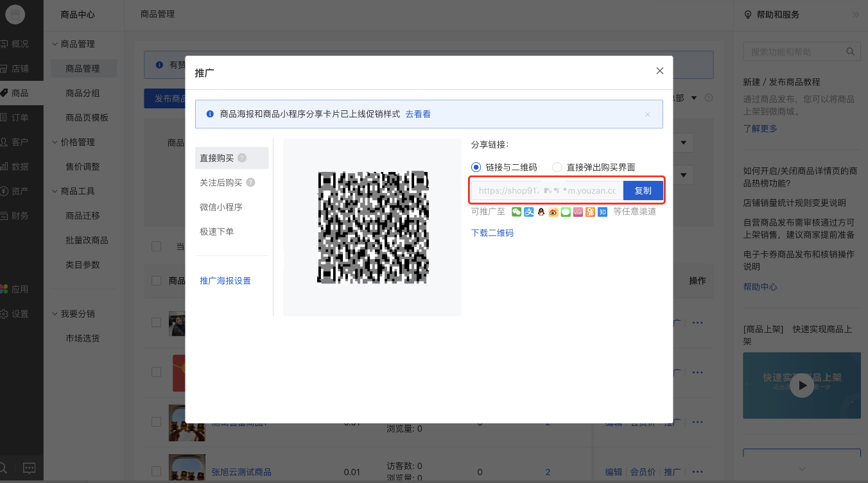
Task: Collapse the 商品管理 menu group
Action: click(x=55, y=44)
